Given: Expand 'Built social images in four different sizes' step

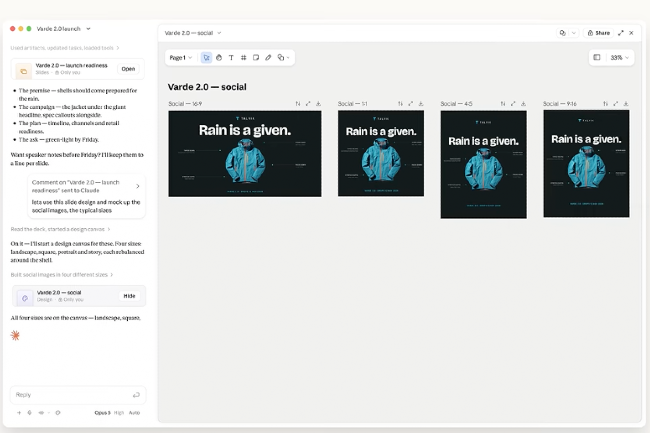Looking at the screenshot, I should 62,275.
